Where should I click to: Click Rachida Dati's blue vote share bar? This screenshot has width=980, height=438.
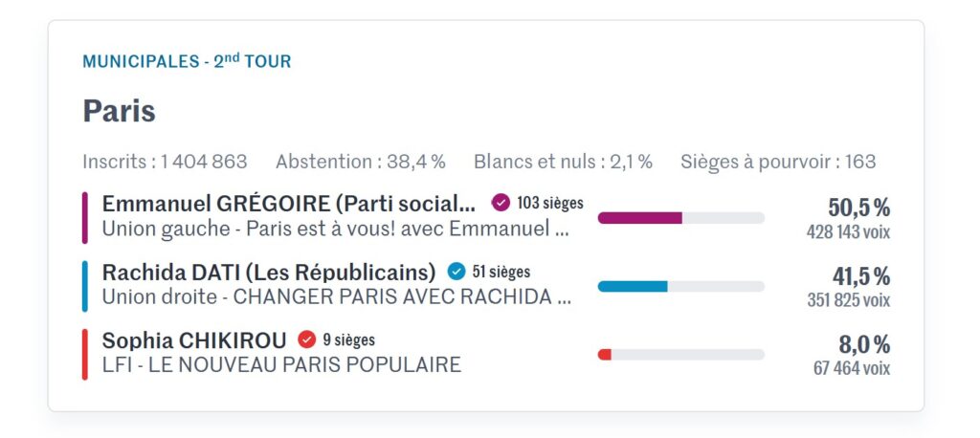pyautogui.click(x=633, y=286)
